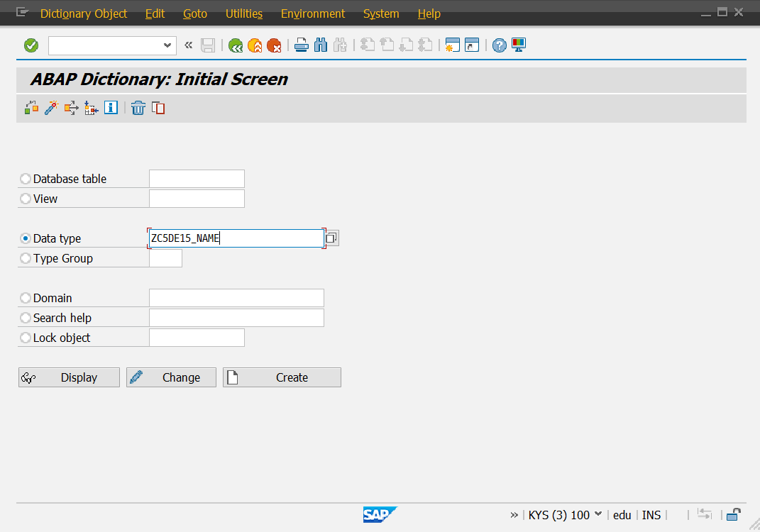Click the red Cancel icon
The height and width of the screenshot is (532, 760).
[x=275, y=45]
